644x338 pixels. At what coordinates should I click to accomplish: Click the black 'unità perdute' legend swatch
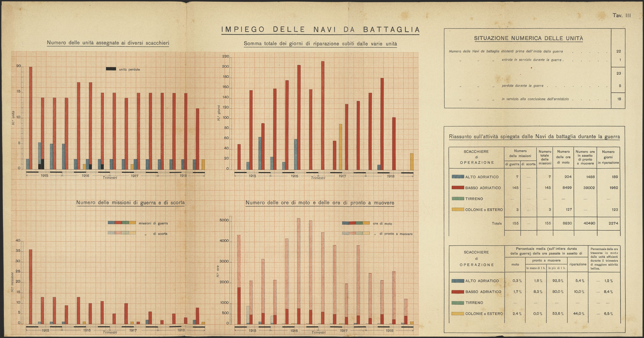point(111,69)
